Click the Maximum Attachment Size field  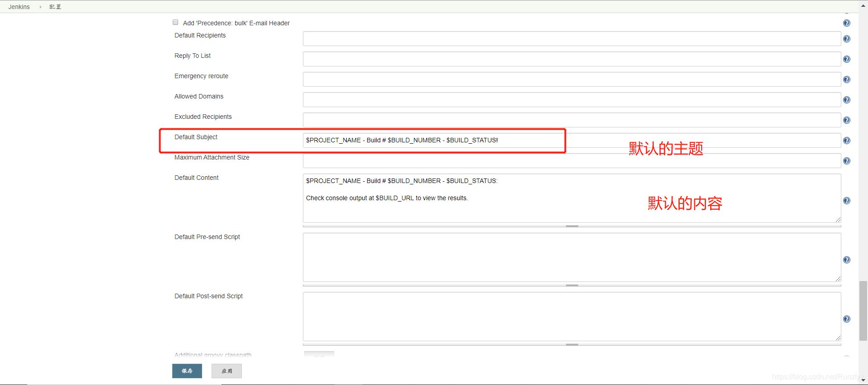pos(572,161)
